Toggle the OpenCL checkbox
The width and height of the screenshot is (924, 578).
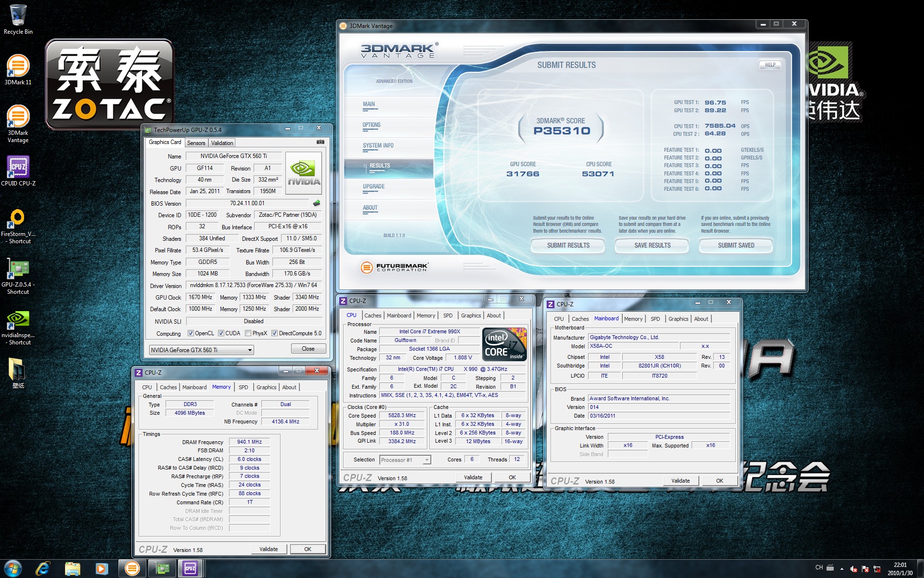[191, 333]
